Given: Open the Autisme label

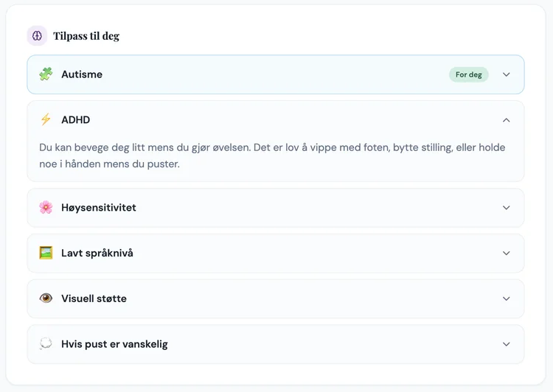Looking at the screenshot, I should pyautogui.click(x=82, y=74).
